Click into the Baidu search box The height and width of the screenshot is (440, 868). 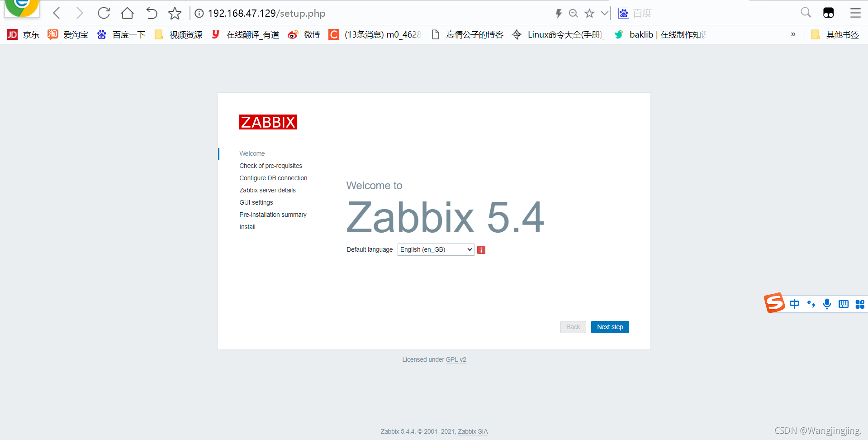tap(715, 13)
